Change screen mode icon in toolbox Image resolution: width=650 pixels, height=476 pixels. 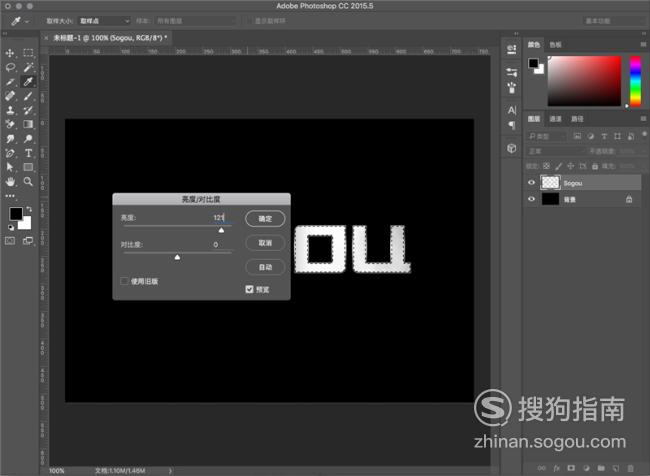pos(28,241)
